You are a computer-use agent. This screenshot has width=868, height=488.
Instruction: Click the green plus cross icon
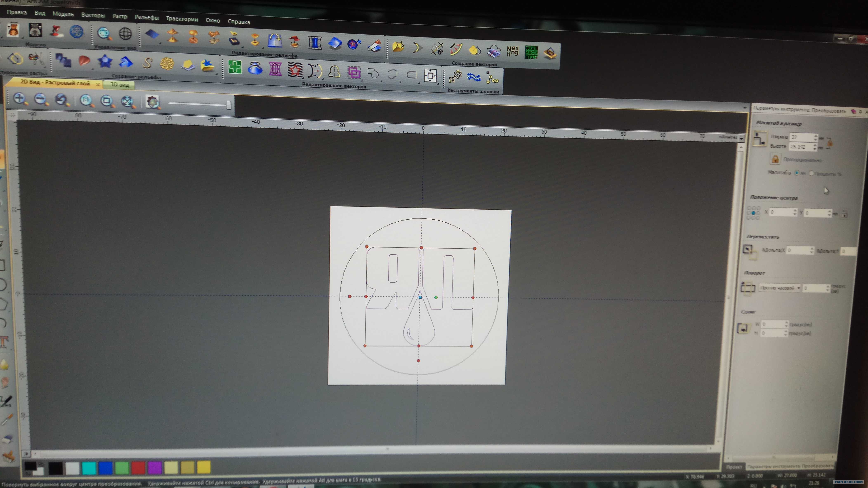click(x=235, y=67)
